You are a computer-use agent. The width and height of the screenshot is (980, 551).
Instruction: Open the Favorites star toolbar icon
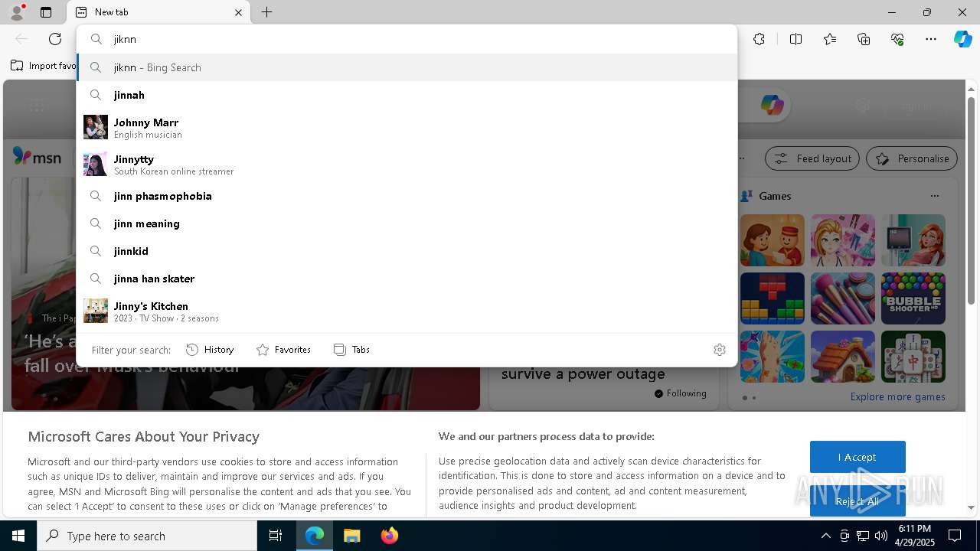click(x=830, y=39)
